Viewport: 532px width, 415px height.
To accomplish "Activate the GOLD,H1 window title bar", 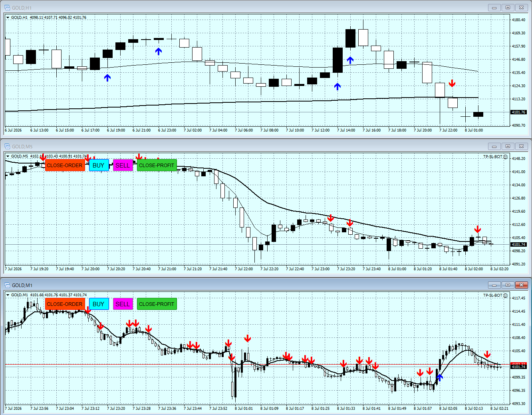I will click(x=248, y=8).
